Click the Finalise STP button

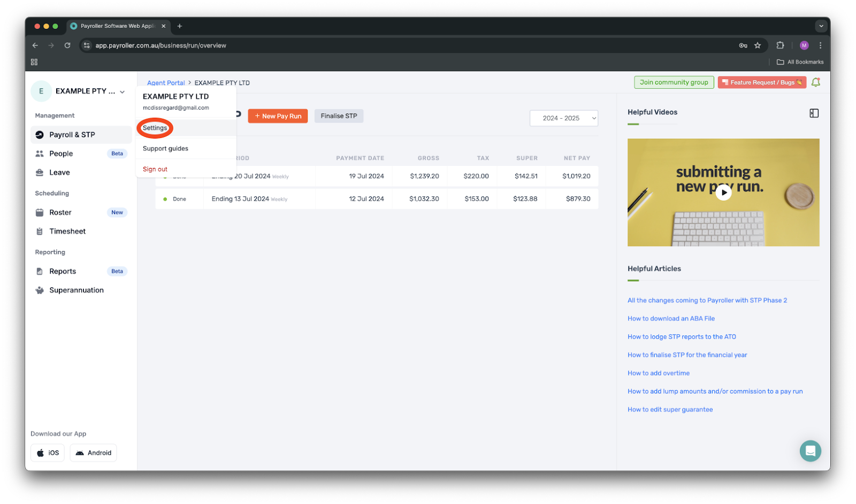(x=339, y=116)
